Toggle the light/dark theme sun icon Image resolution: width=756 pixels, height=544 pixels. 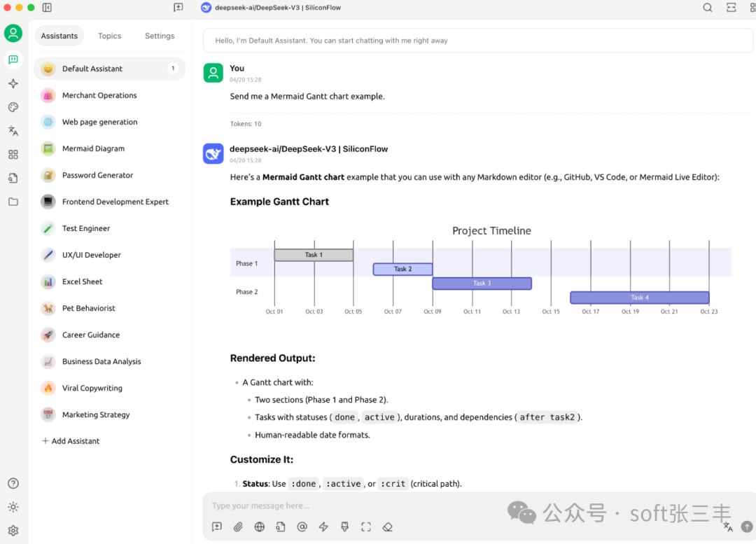(x=13, y=507)
